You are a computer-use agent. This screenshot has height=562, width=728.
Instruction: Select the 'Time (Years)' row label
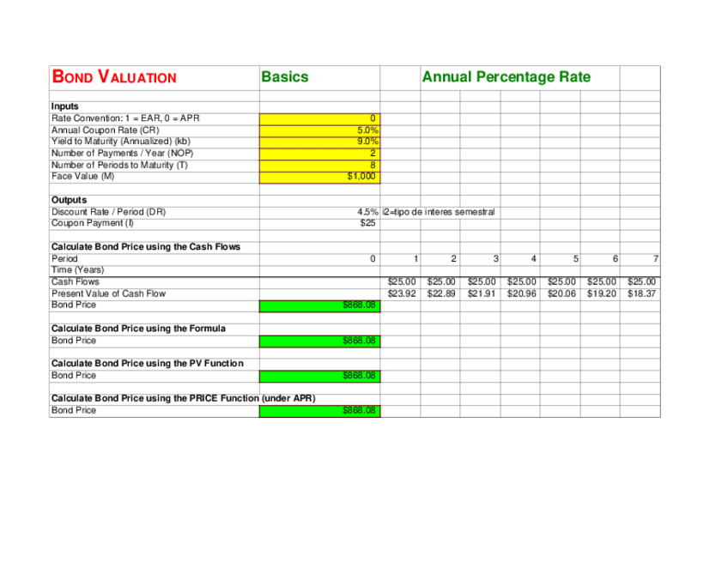77,270
